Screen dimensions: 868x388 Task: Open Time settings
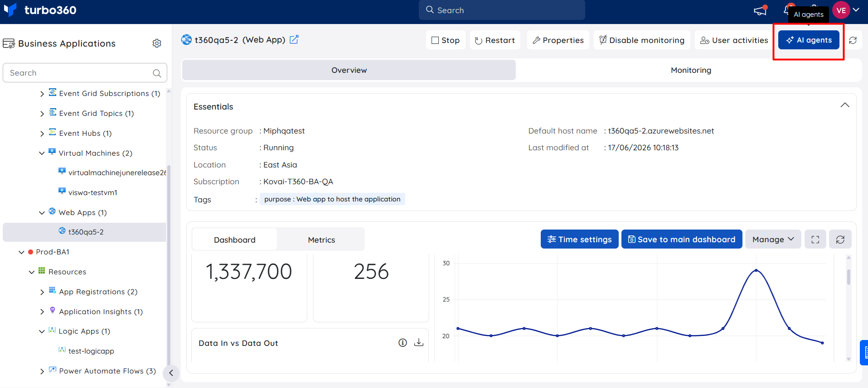[x=579, y=240]
